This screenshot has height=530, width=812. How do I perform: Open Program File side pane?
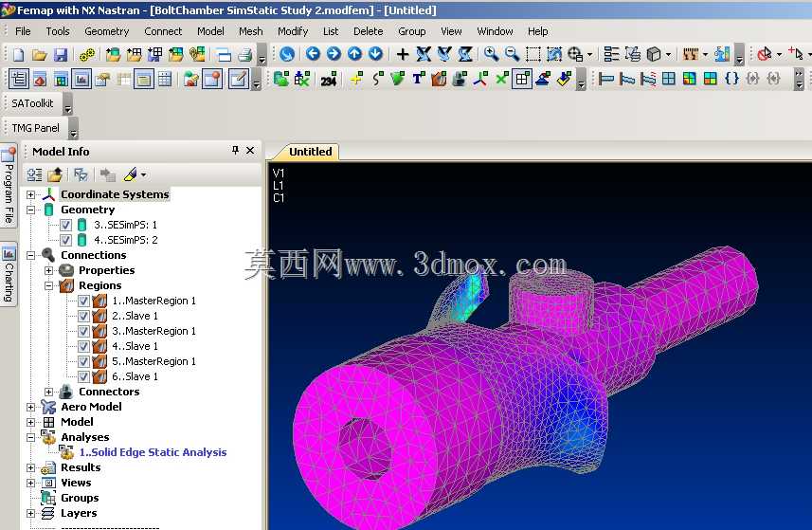coord(9,187)
